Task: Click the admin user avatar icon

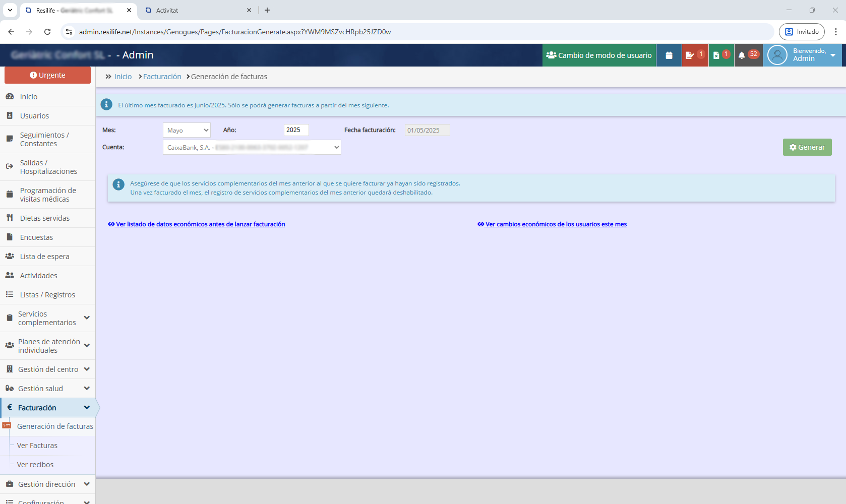Action: [777, 55]
